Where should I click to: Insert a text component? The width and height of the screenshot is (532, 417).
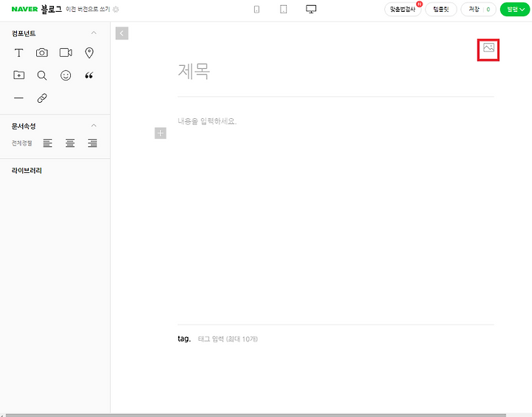coord(19,53)
